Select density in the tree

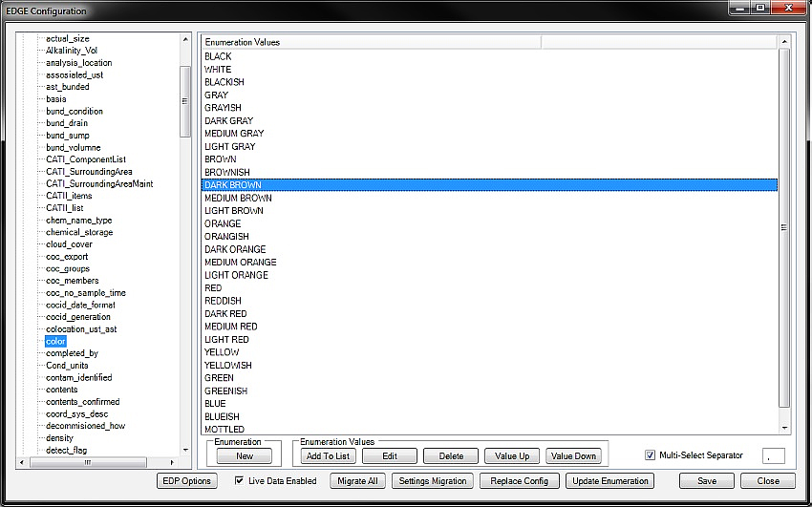tap(59, 437)
